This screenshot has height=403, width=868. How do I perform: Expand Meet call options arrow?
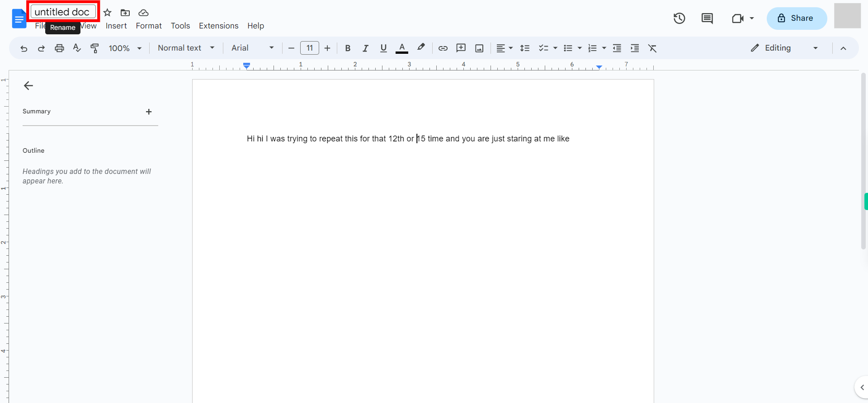tap(752, 19)
